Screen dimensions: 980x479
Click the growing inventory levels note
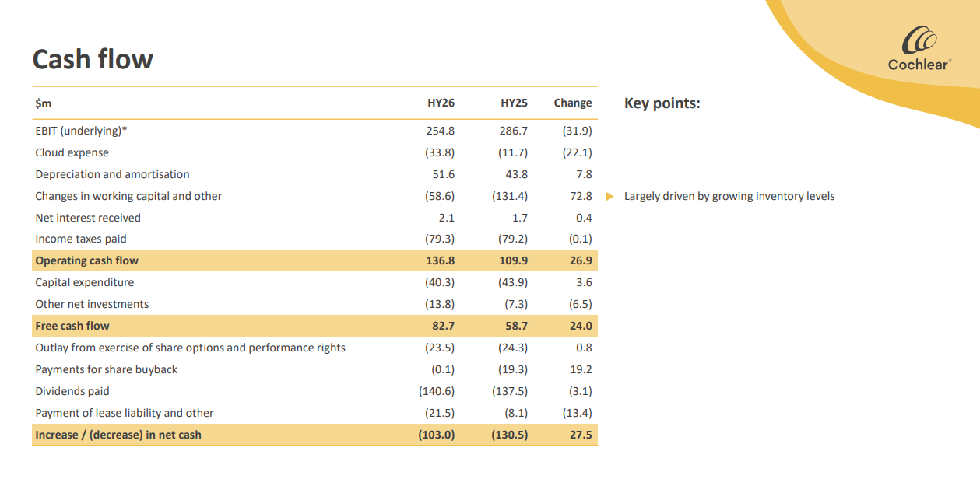(x=729, y=196)
